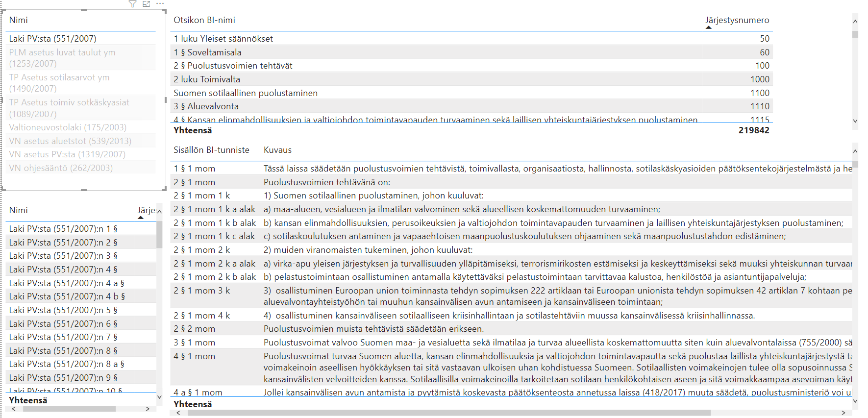Click the down arrow on the Otsikon table scrollbar

[855, 121]
